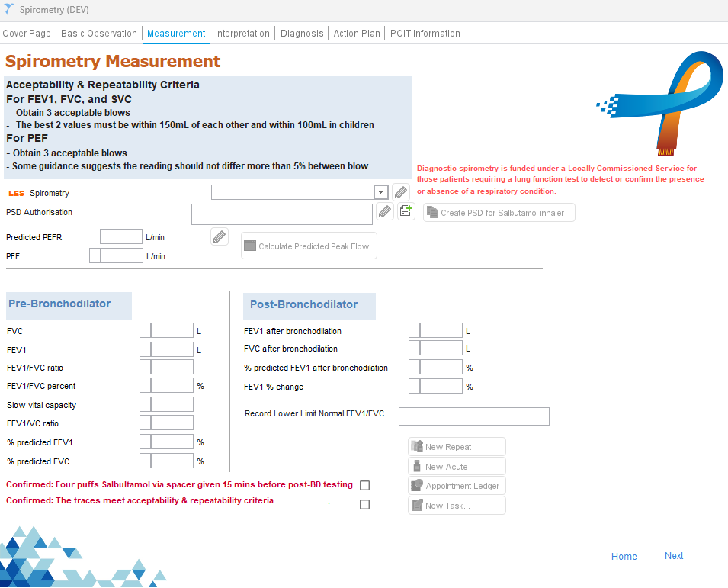Click the paperclip icon beside Spirometry dropdown
Screen dimensions: 728x588
pos(401,193)
